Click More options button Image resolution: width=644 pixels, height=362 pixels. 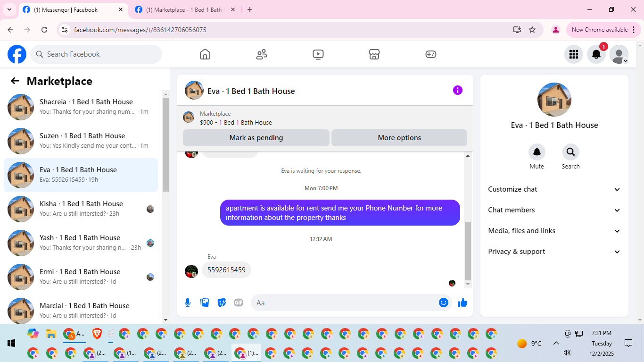point(399,138)
